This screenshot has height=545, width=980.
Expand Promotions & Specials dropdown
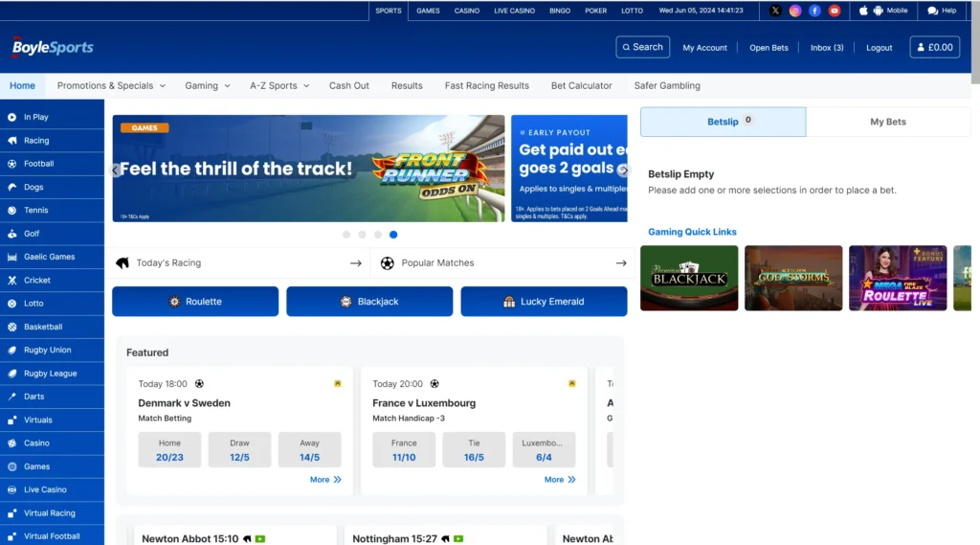pos(111,85)
